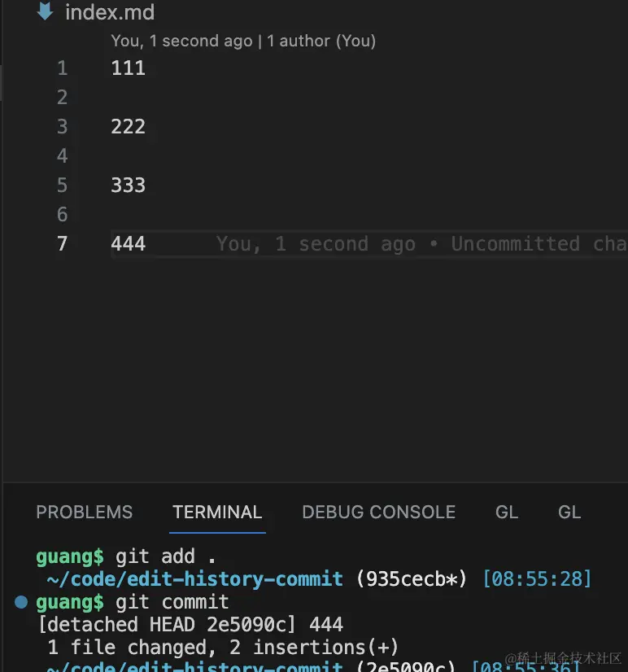
Task: Open the first GL panel tab
Action: (x=507, y=513)
